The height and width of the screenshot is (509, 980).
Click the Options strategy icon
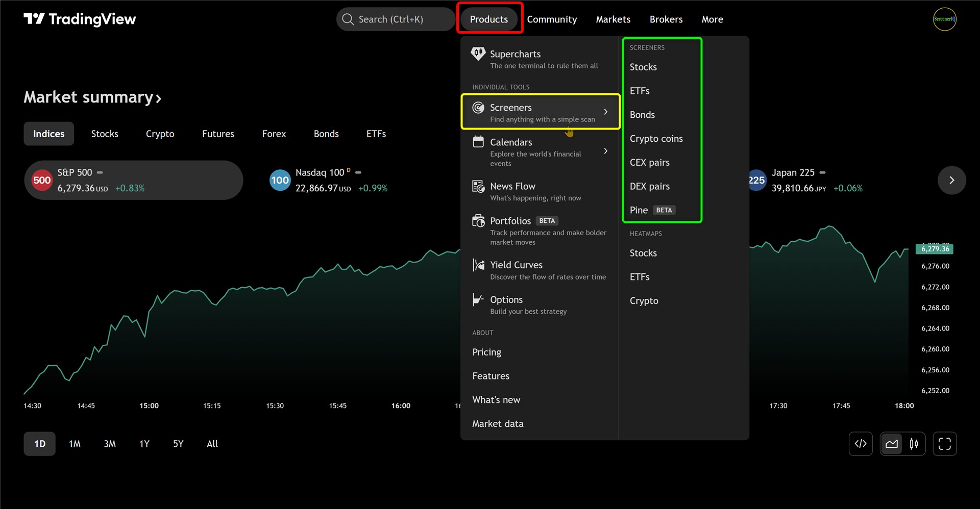pyautogui.click(x=478, y=299)
